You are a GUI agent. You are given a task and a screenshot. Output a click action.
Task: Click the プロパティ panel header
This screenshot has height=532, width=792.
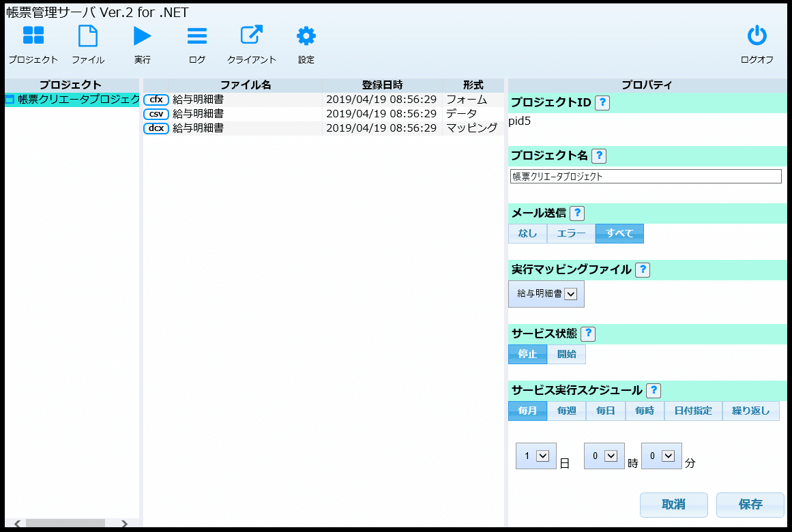pyautogui.click(x=647, y=85)
